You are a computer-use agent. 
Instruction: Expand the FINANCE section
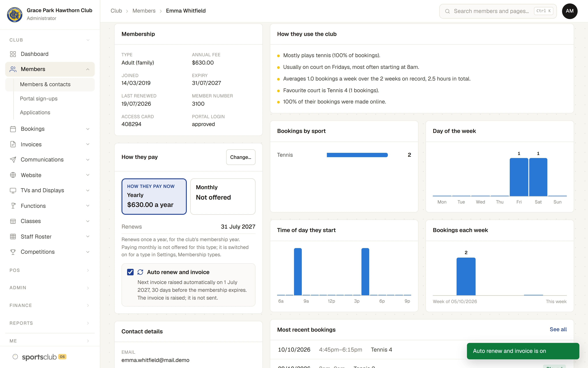pyautogui.click(x=50, y=306)
